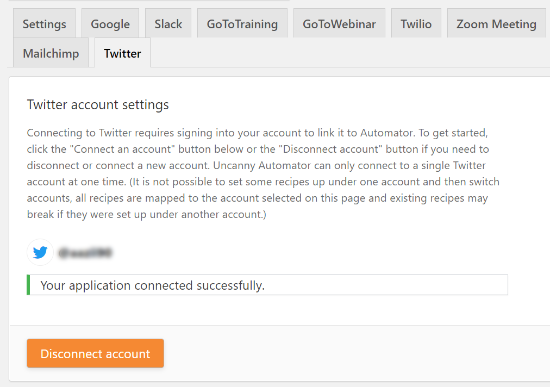Go to the GoToTraining tab
Image resolution: width=550 pixels, height=387 pixels.
242,23
